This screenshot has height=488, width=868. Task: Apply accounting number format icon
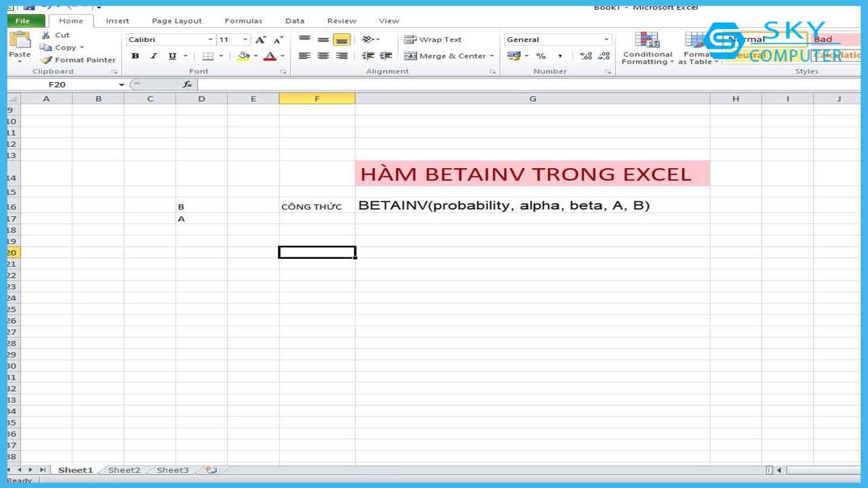coord(513,56)
